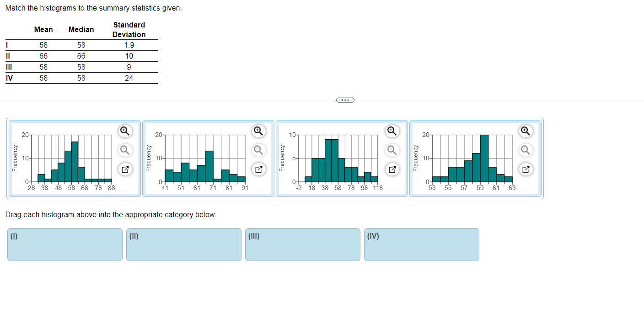
Task: Zoom in on the second histogram
Action: (258, 131)
